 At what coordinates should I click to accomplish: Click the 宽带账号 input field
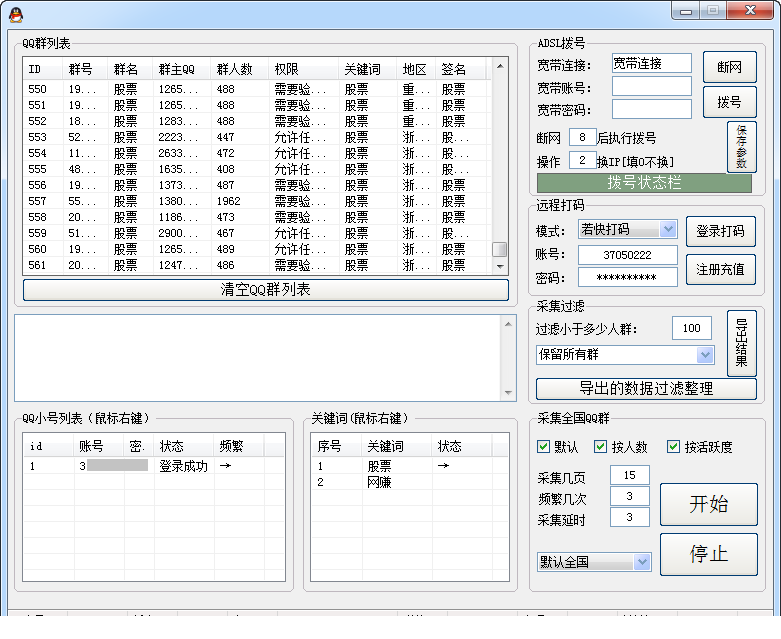coord(651,86)
